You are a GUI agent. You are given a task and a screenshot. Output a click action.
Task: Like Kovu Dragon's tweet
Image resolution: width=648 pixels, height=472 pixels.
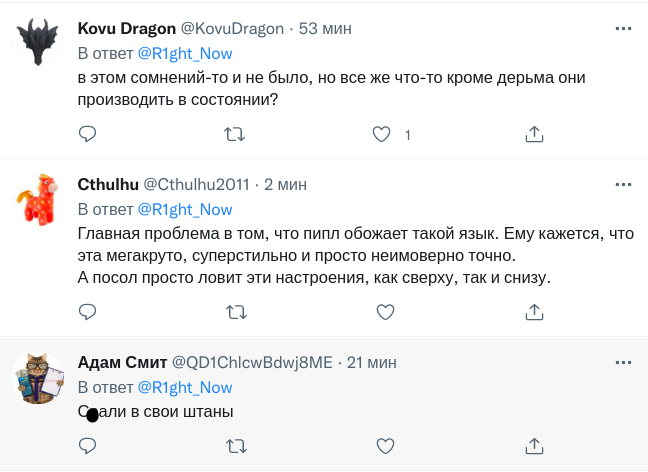tap(381, 133)
